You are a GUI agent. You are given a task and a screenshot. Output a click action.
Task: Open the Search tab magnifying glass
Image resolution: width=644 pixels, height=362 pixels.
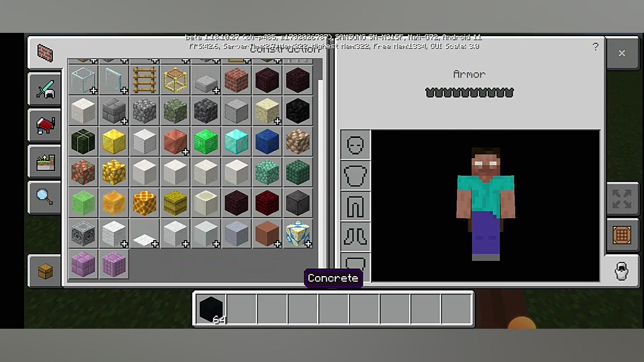tap(45, 198)
